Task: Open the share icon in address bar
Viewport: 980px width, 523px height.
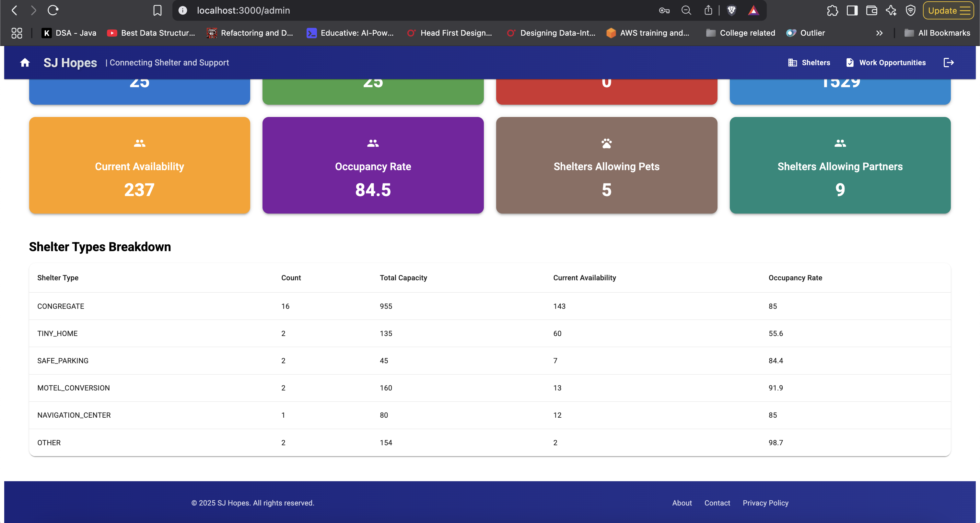Action: click(x=708, y=10)
